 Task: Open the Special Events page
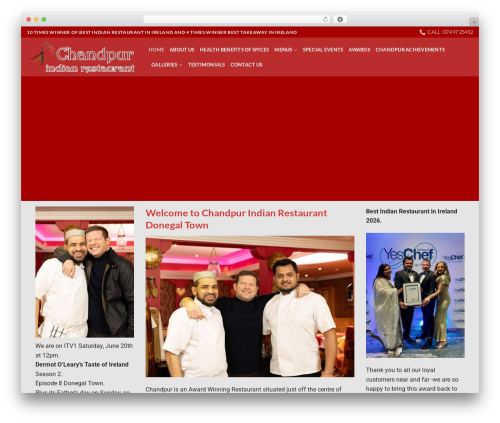coord(323,50)
